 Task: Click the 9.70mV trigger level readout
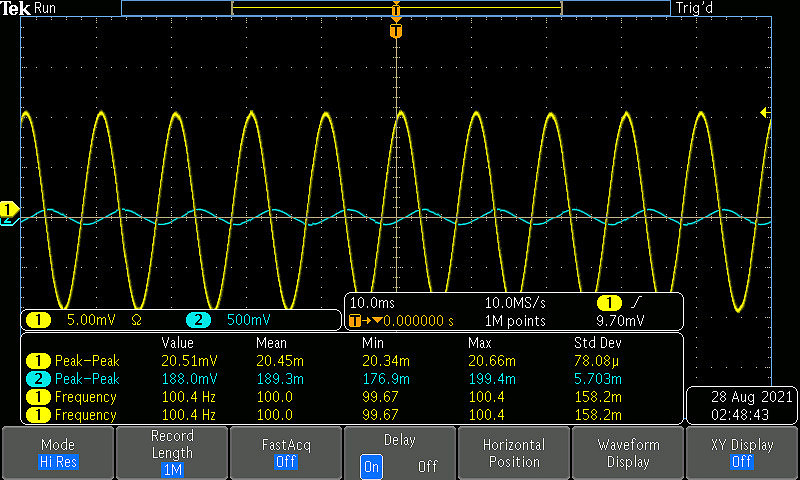620,321
